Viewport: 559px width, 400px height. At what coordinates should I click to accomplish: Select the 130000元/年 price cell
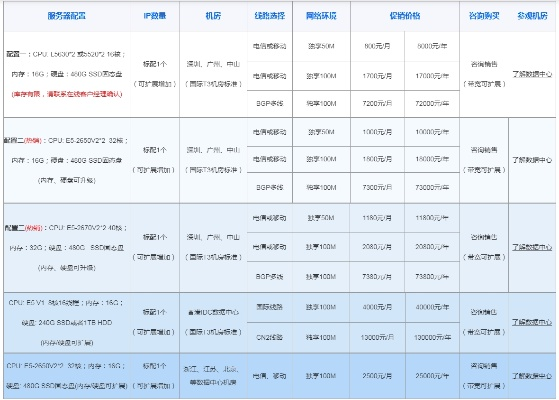(432, 337)
